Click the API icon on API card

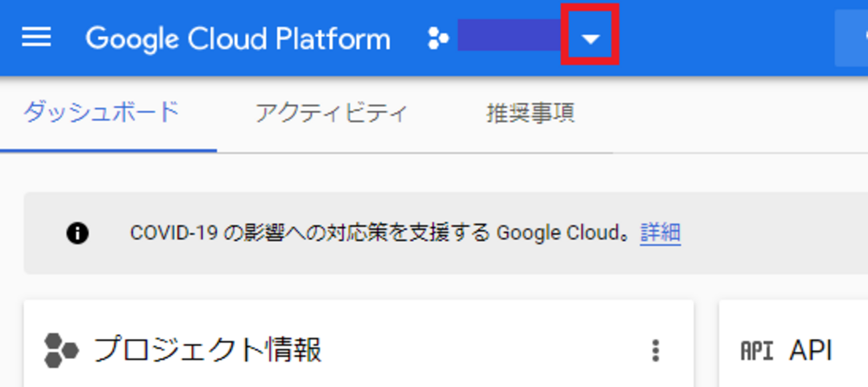tap(756, 350)
